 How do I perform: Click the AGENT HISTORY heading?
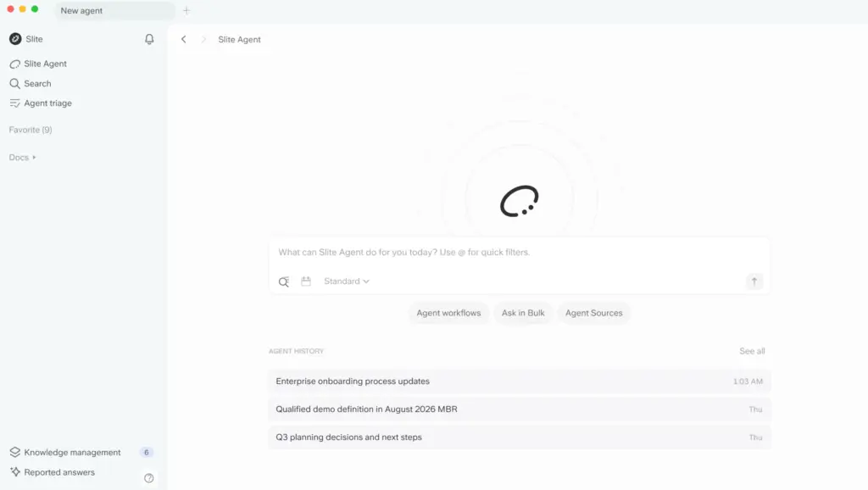click(296, 351)
